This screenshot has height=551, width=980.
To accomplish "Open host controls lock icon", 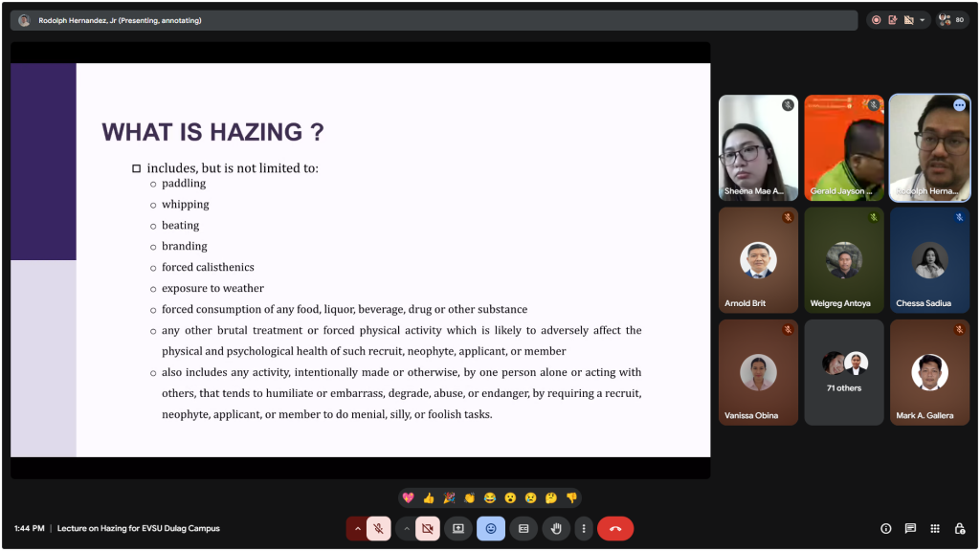I will click(x=959, y=528).
